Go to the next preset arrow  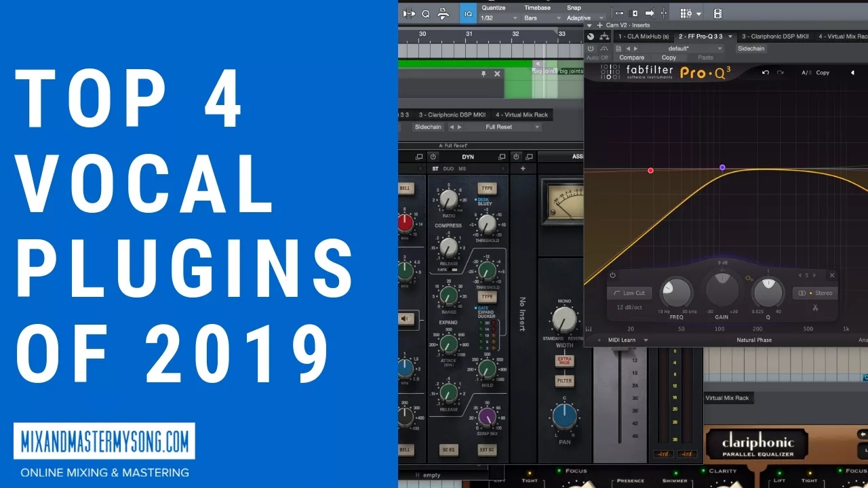[x=635, y=49]
